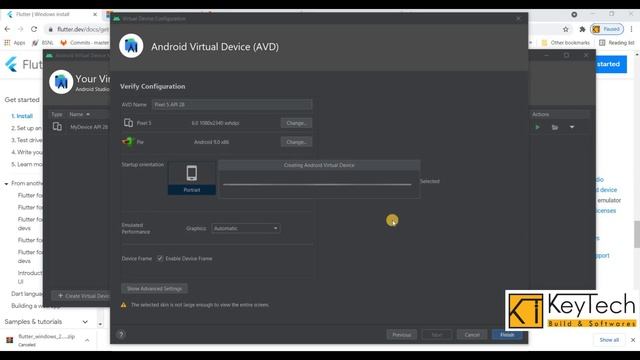Click the Android Virtual Device logo icon
640x360 pixels.
click(x=131, y=46)
